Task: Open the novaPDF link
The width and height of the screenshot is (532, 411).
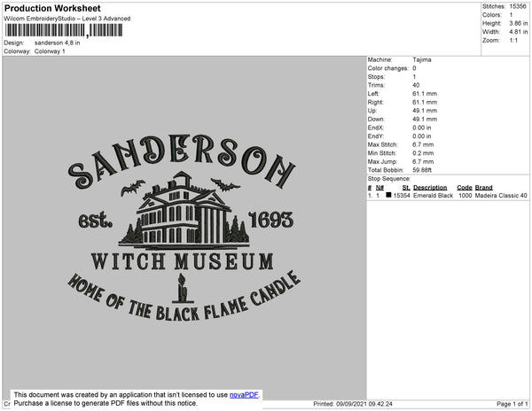Action: [x=244, y=395]
